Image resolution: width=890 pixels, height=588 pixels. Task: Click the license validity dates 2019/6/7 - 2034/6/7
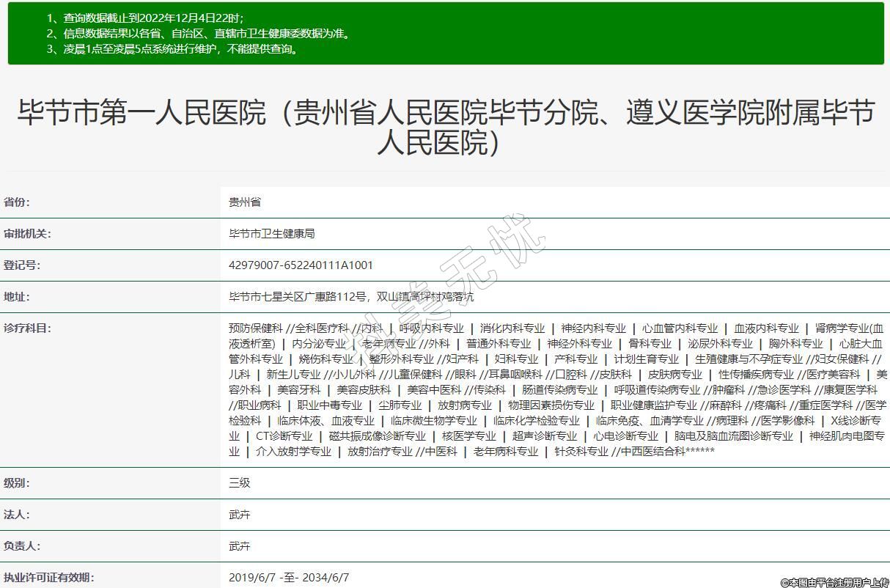point(289,578)
